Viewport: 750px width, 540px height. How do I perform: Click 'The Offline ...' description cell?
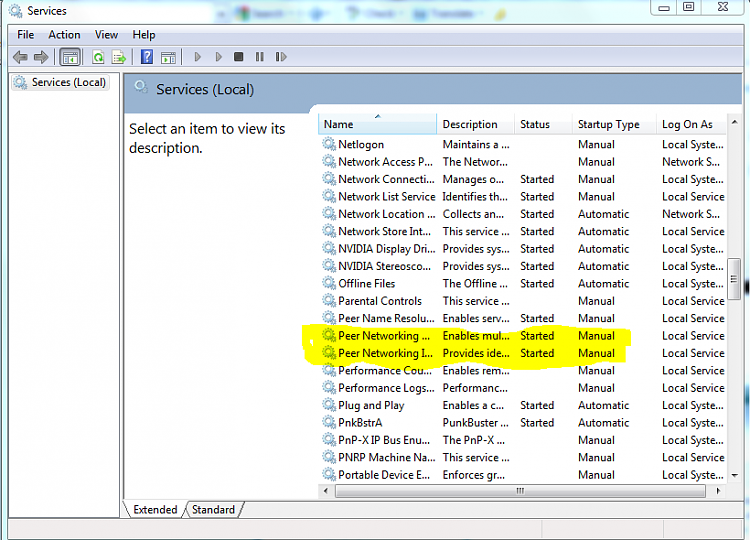pyautogui.click(x=475, y=284)
